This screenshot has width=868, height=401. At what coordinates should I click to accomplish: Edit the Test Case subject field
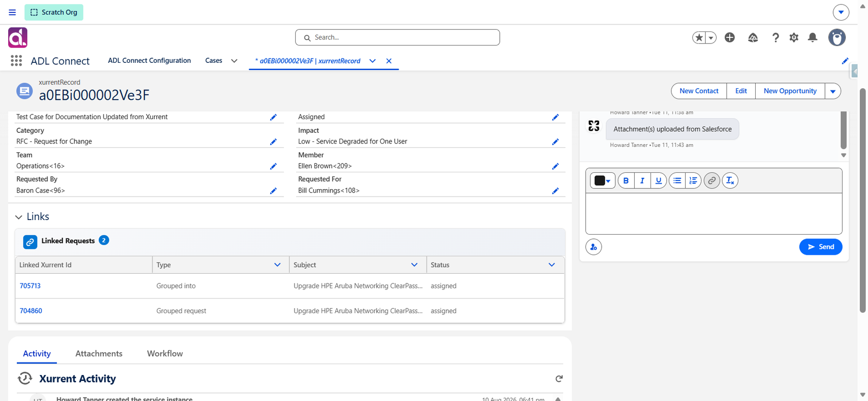click(273, 117)
